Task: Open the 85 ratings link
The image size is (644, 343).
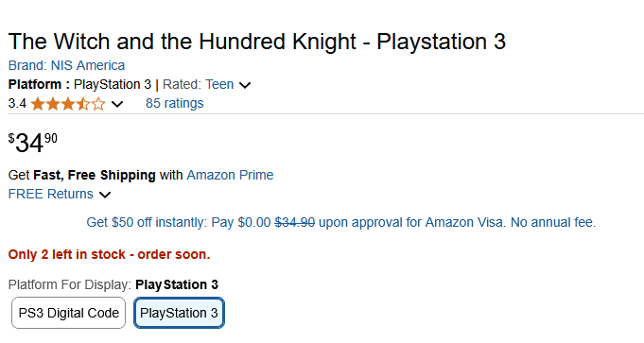Action: pos(175,103)
